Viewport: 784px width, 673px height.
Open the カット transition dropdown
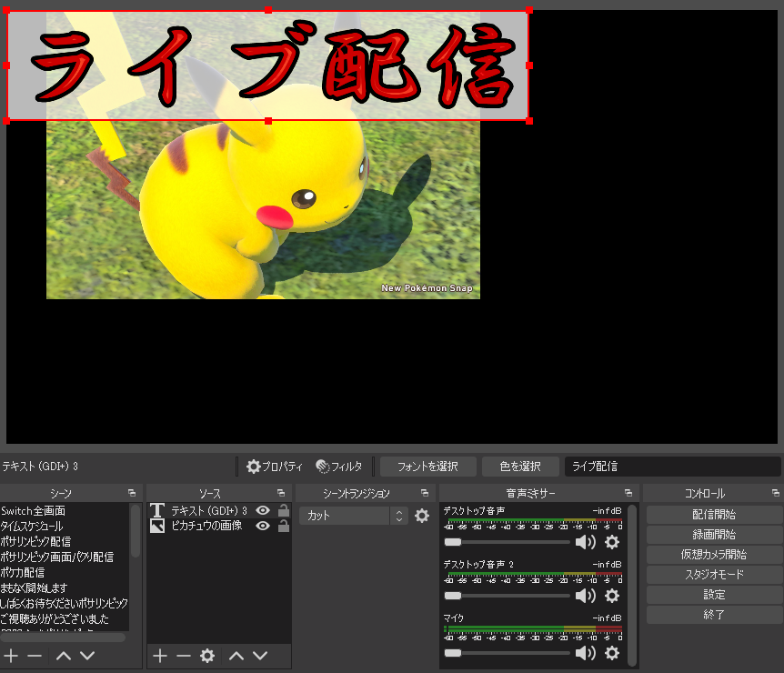point(345,516)
